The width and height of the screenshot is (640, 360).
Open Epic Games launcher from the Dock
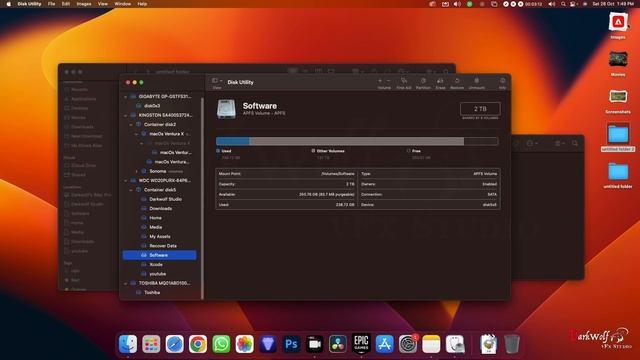click(361, 343)
